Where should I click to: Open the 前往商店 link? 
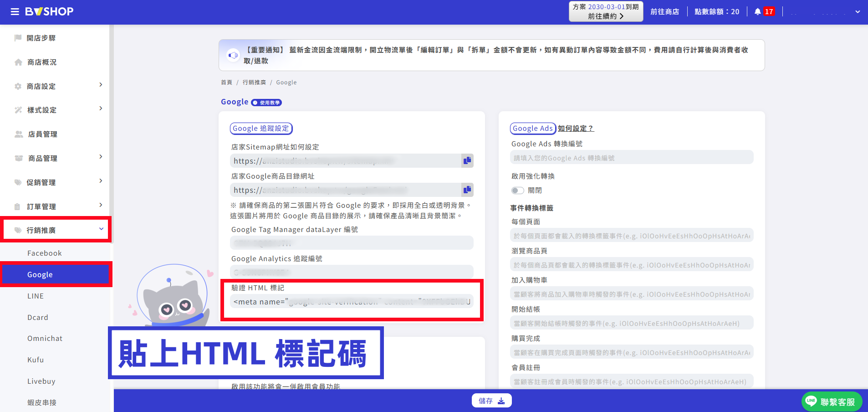[x=665, y=12]
